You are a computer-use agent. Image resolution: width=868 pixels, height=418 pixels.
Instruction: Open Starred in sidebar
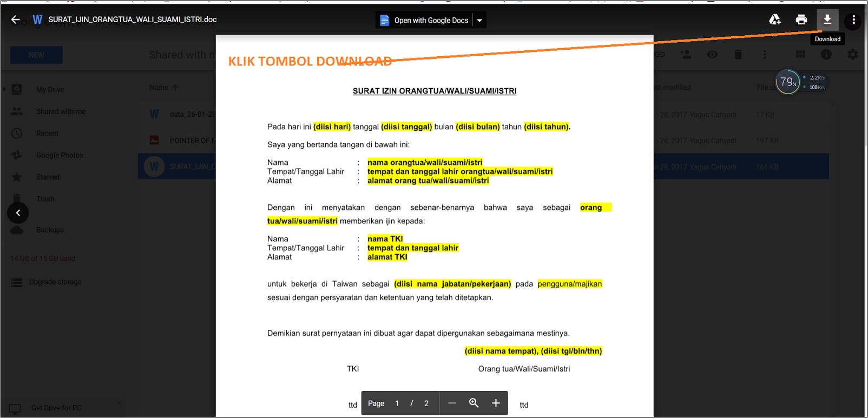48,177
